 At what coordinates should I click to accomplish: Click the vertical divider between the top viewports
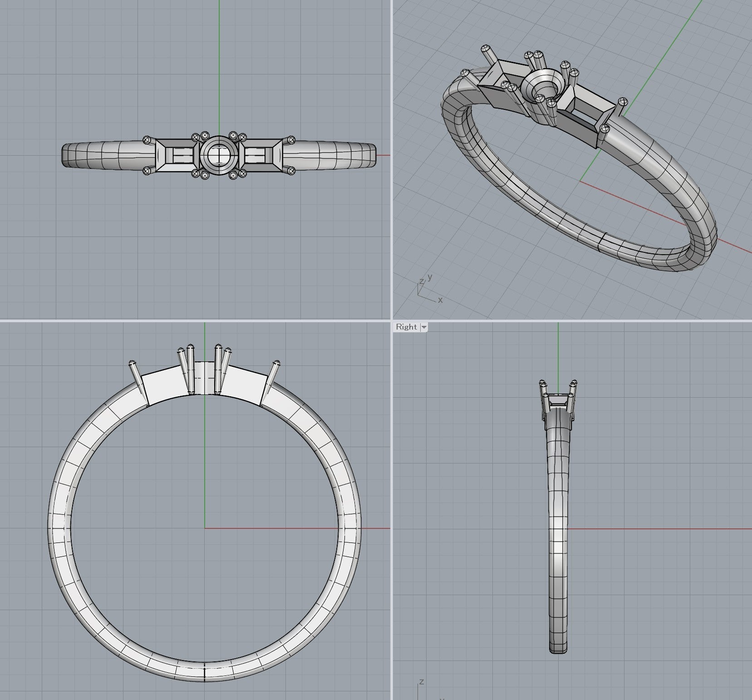[392, 159]
